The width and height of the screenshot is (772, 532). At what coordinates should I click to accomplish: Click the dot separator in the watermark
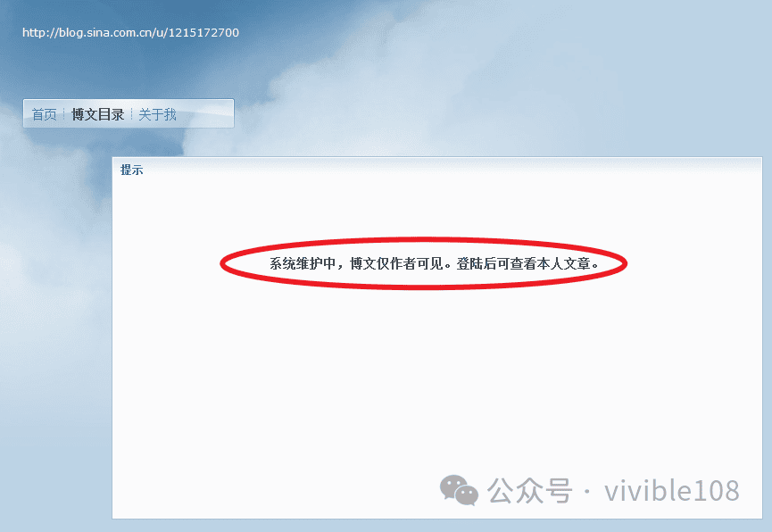(587, 492)
